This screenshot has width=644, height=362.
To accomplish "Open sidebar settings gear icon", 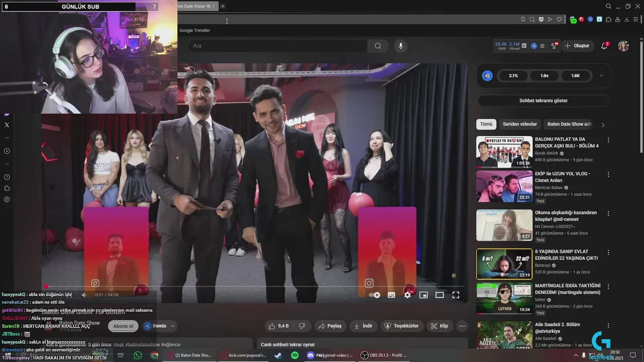I will (7, 199).
